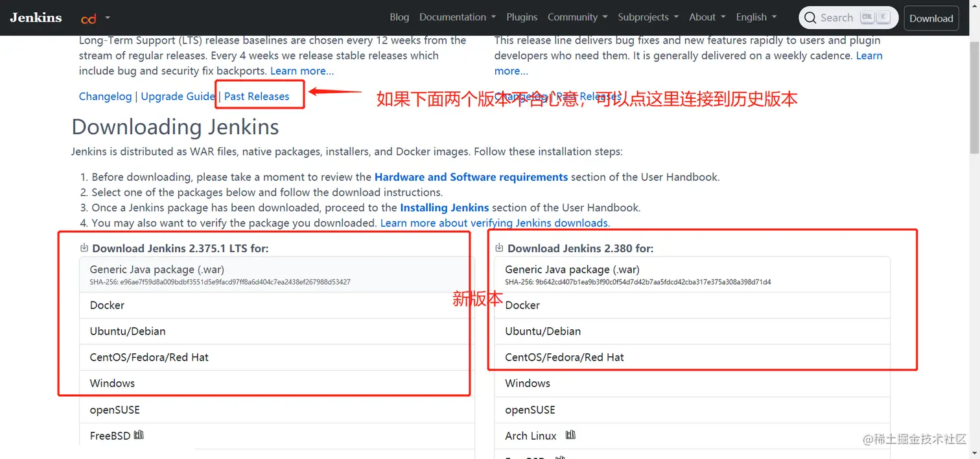
Task: Select CentOS/Fedora/Red Hat under 2.375.1 LTS
Action: click(277, 357)
